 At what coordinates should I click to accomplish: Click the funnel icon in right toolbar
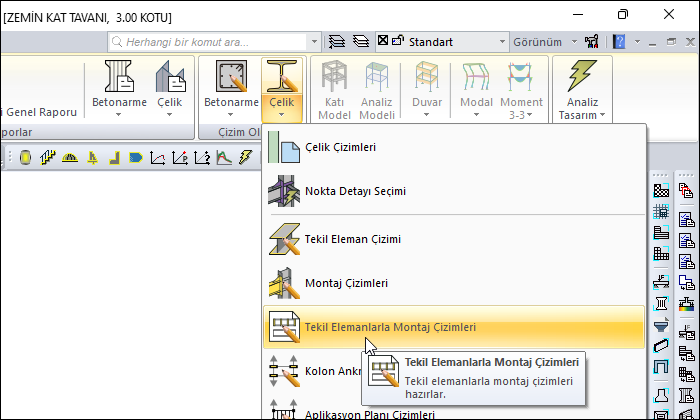pos(661,324)
